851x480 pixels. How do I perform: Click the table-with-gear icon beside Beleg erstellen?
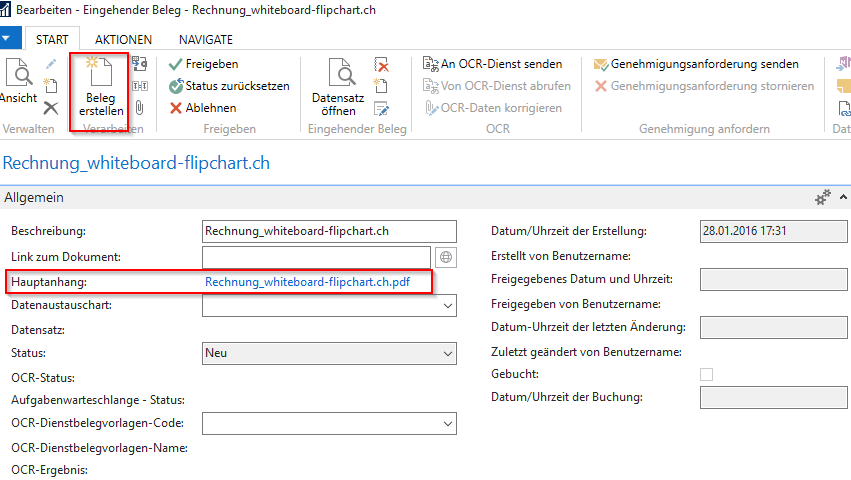coord(139,64)
